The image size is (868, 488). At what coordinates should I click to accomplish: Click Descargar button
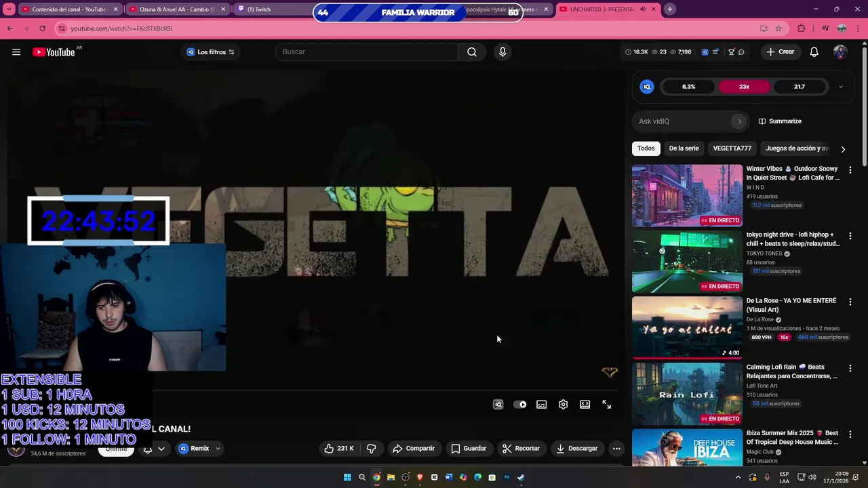pos(577,449)
